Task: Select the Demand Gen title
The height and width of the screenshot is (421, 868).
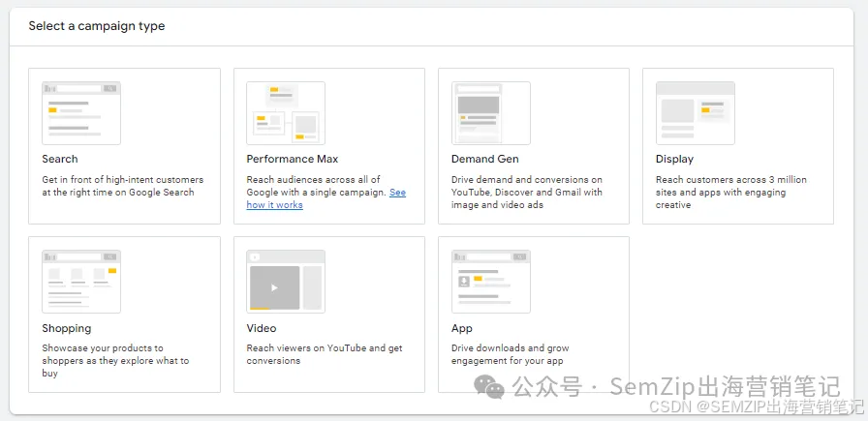Action: pos(485,159)
